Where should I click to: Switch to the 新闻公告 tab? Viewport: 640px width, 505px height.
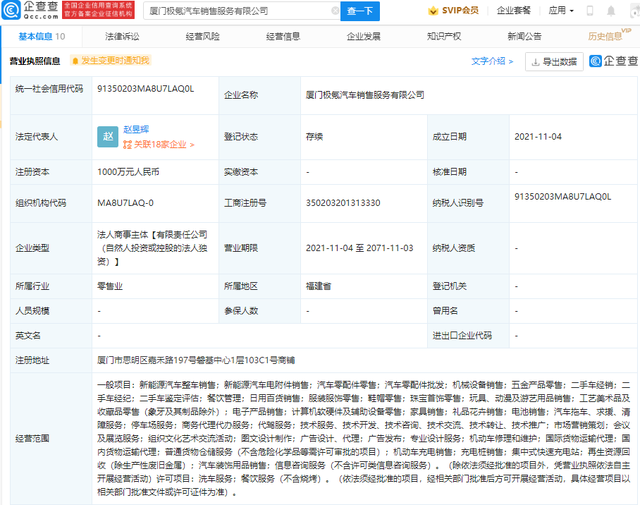coord(523,36)
